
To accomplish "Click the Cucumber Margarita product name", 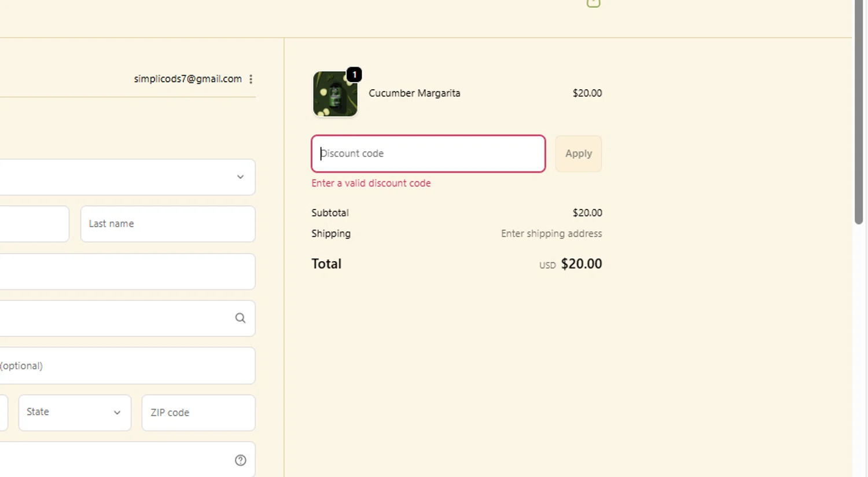I will point(414,93).
